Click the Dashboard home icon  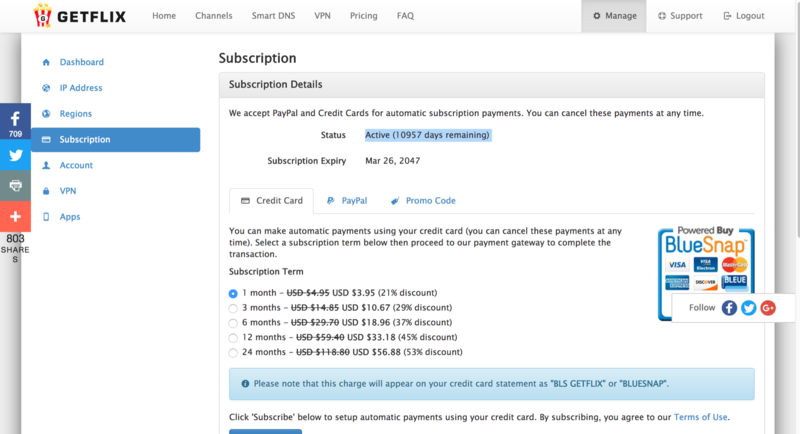[x=46, y=62]
